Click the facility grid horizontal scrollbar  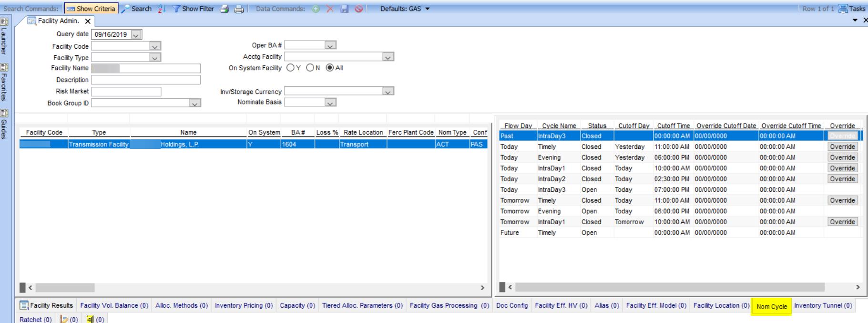pyautogui.click(x=65, y=288)
